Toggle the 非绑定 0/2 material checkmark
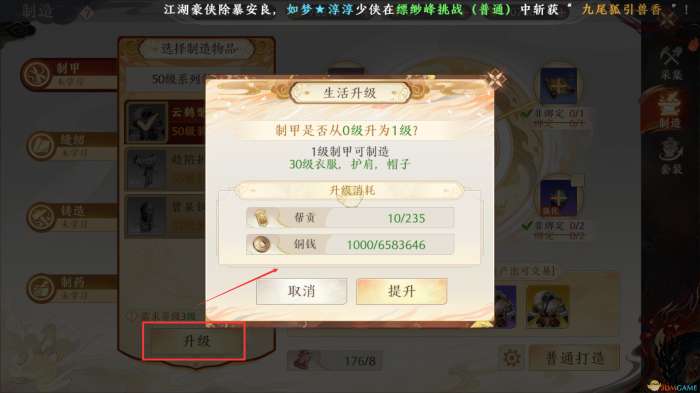The image size is (700, 393). pyautogui.click(x=527, y=226)
